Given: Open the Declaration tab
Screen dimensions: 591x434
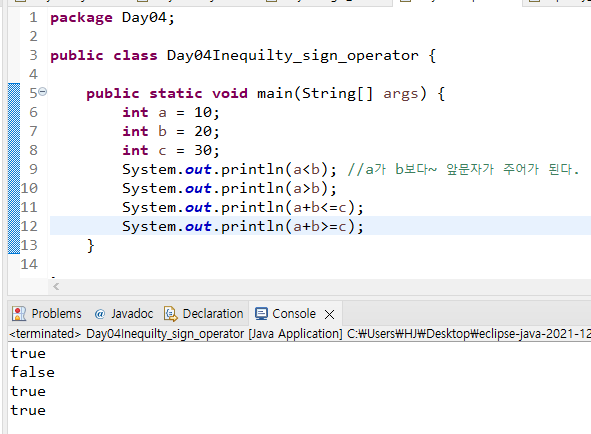Looking at the screenshot, I should (x=204, y=314).
